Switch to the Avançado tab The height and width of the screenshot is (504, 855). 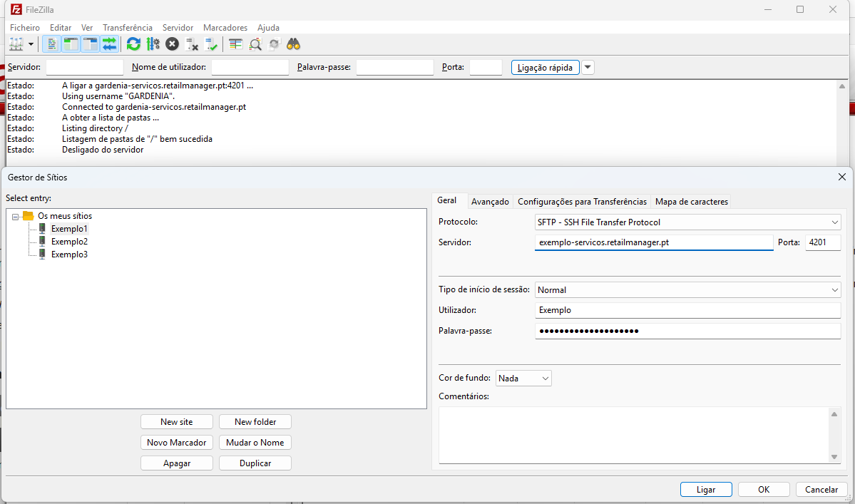click(490, 202)
